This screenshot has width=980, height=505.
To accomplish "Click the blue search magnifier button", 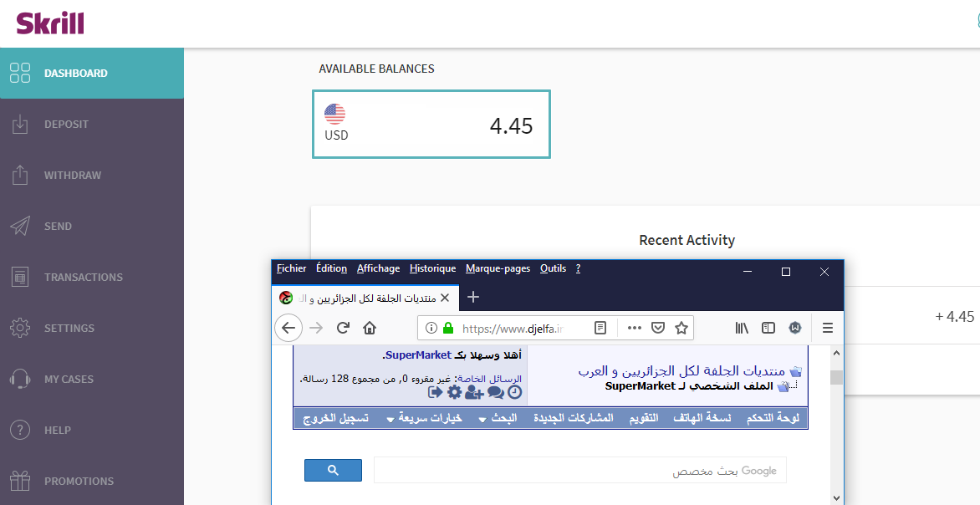I will coord(333,470).
